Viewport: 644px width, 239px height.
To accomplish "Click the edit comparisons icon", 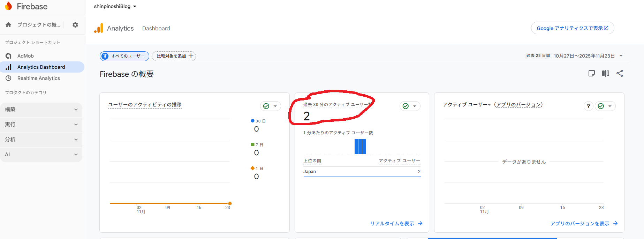I will click(x=606, y=73).
